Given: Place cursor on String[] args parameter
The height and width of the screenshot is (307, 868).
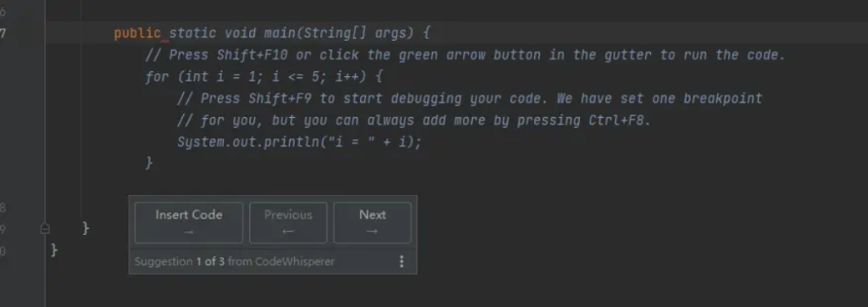Looking at the screenshot, I should click(355, 33).
